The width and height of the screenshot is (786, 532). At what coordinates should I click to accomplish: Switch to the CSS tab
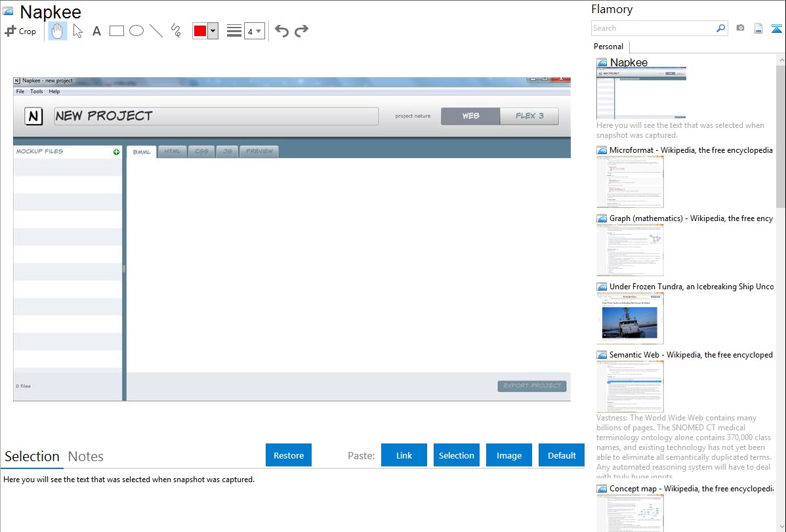click(x=201, y=152)
